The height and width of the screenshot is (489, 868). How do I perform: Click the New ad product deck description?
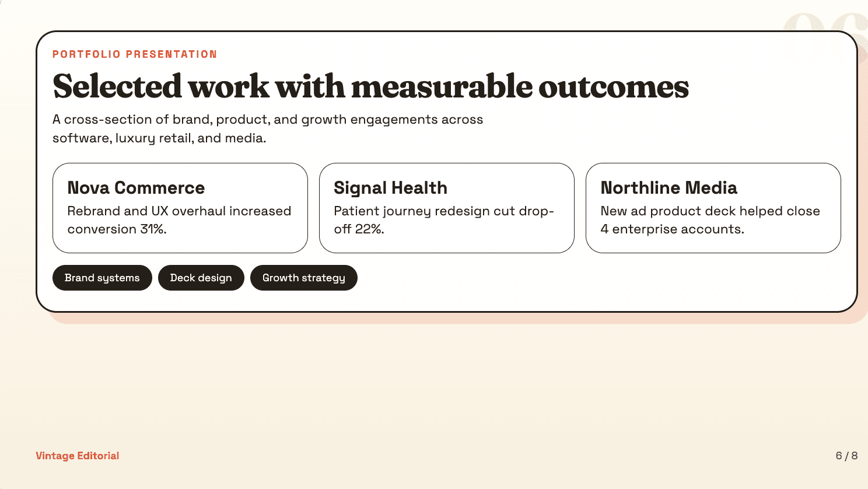710,220
